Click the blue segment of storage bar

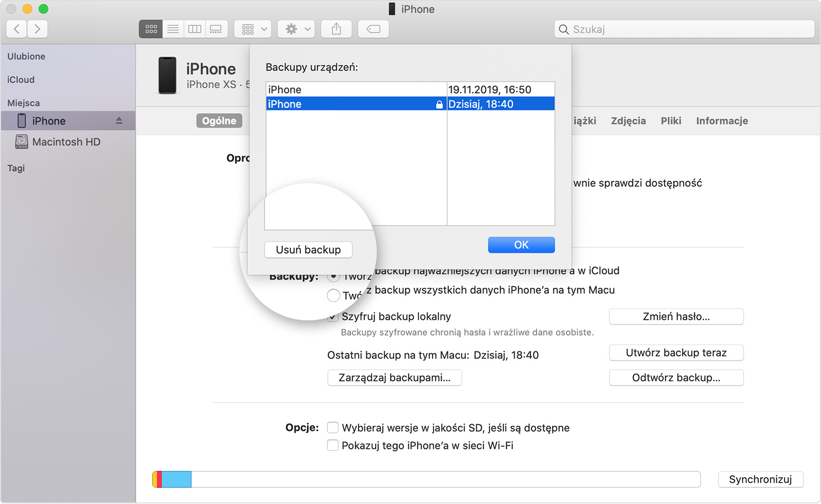click(x=176, y=479)
